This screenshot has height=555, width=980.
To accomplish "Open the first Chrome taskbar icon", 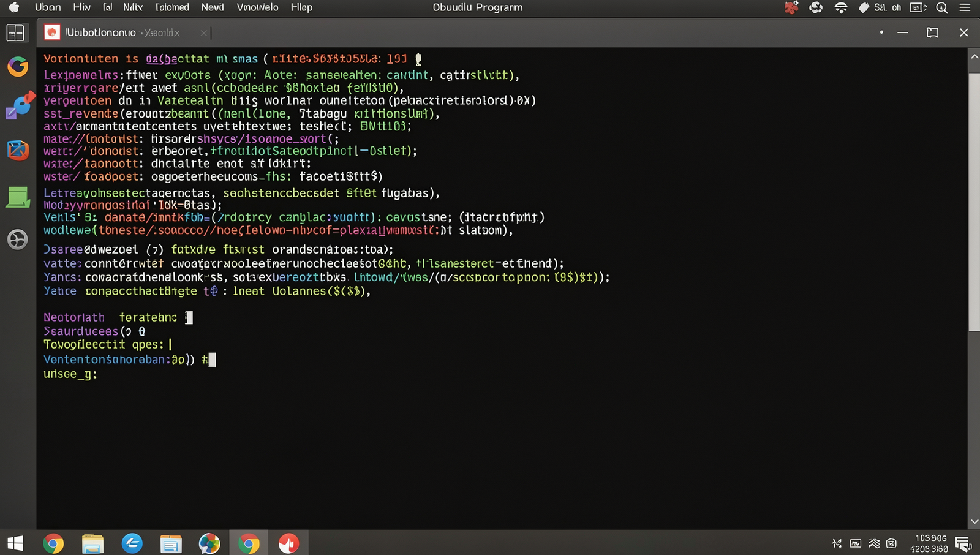I will 53,543.
